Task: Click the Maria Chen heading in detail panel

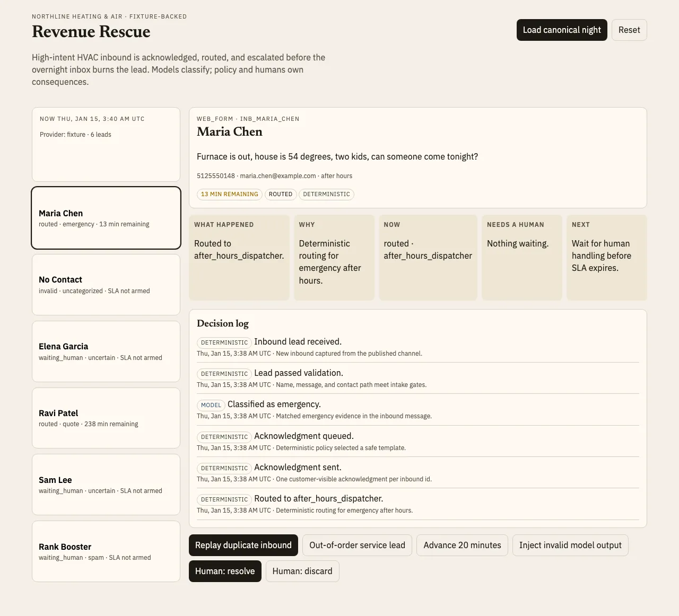Action: (x=230, y=132)
